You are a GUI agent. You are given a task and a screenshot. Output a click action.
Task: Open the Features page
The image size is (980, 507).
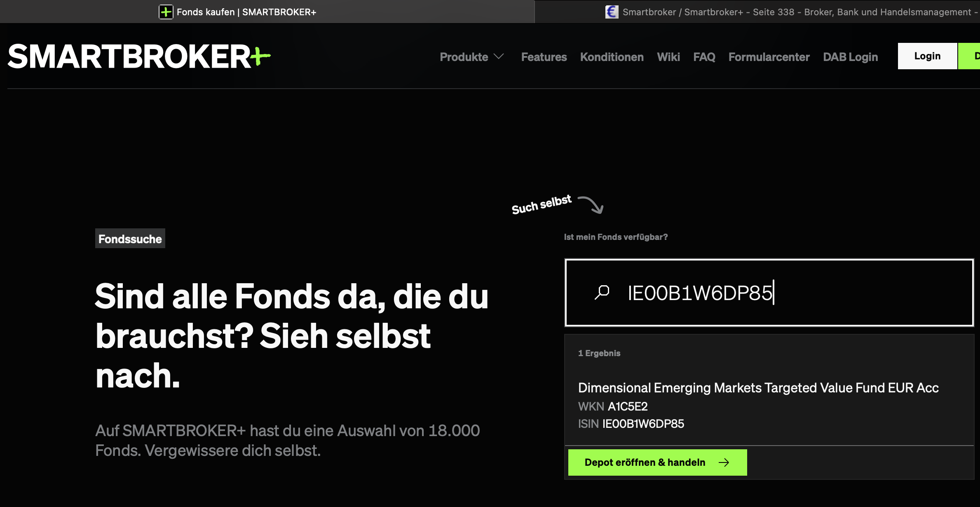pos(544,57)
